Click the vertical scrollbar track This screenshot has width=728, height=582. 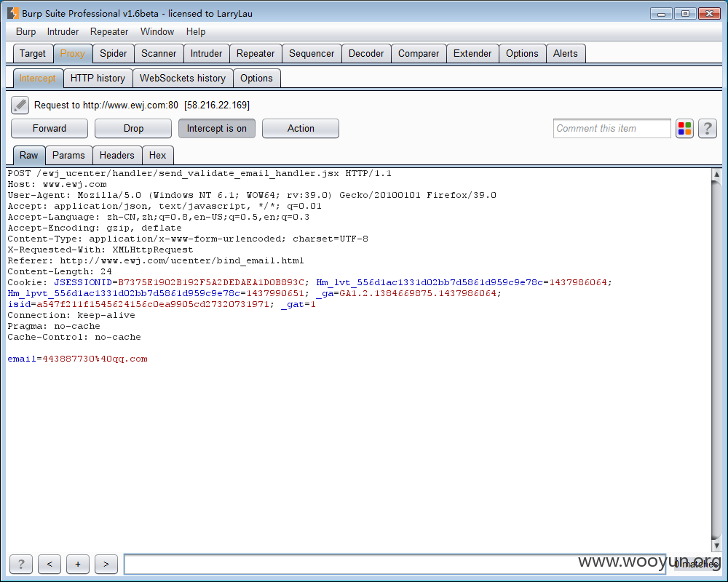[x=716, y=360]
